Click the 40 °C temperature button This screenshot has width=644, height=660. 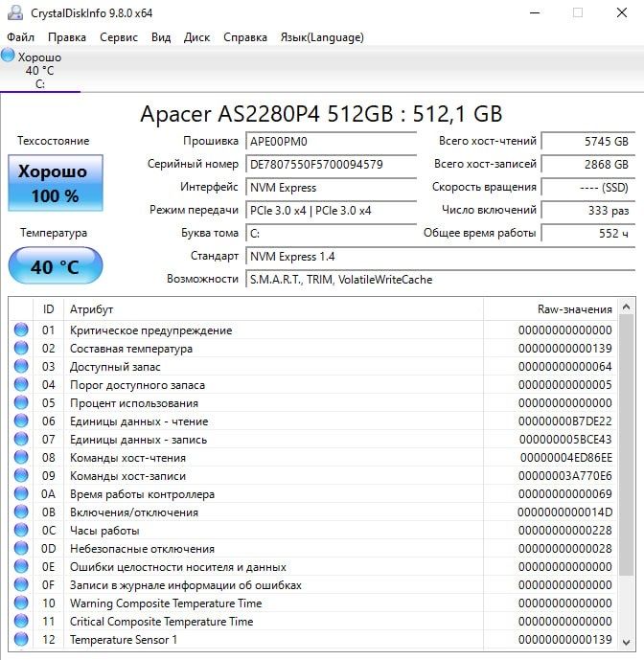click(56, 266)
